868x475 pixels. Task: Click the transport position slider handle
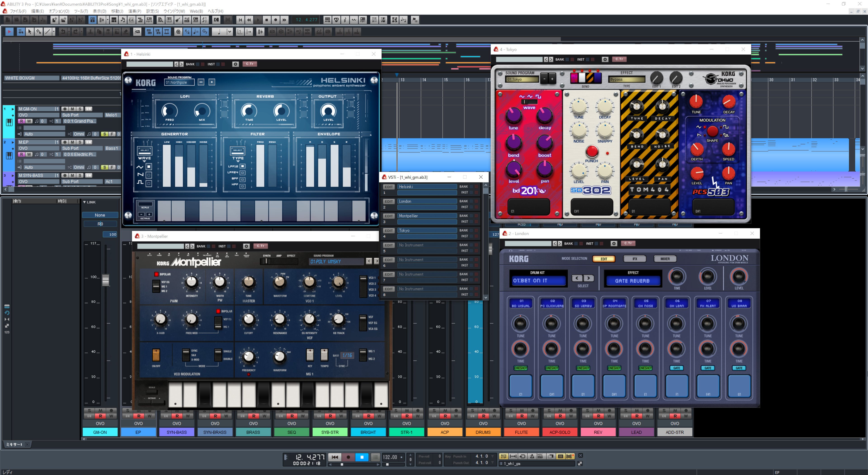tap(342, 465)
